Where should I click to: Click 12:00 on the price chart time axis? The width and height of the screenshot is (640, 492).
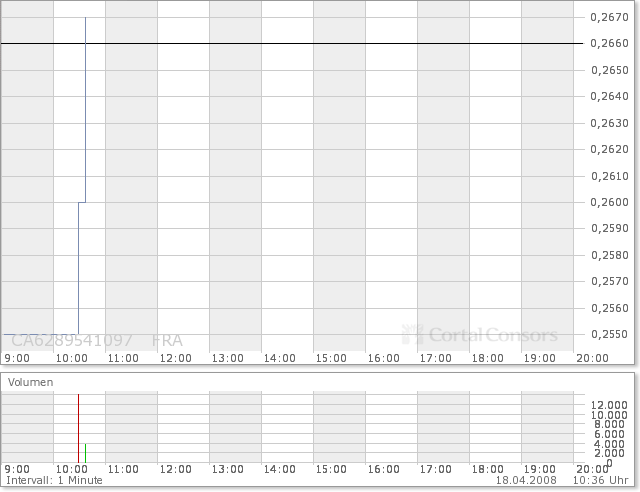(x=176, y=358)
